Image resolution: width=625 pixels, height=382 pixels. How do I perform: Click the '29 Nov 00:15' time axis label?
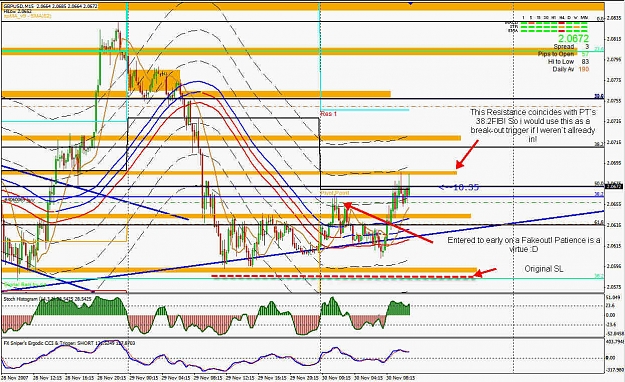coord(143,377)
